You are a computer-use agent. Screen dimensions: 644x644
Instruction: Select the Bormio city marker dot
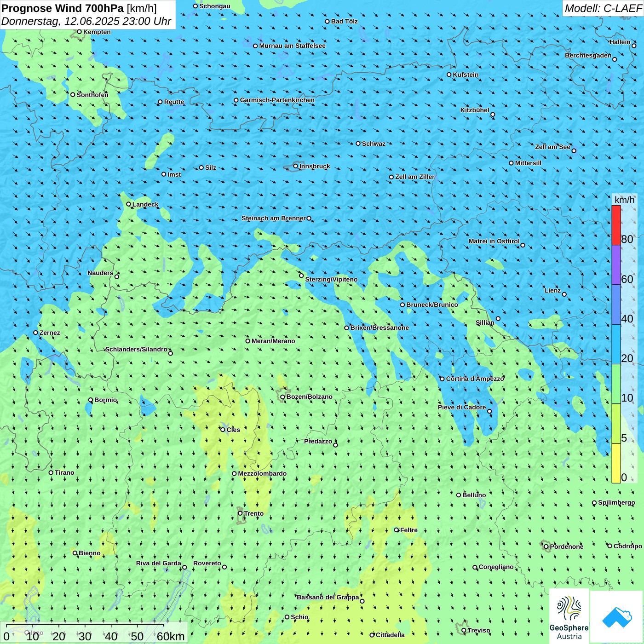pos(91,400)
